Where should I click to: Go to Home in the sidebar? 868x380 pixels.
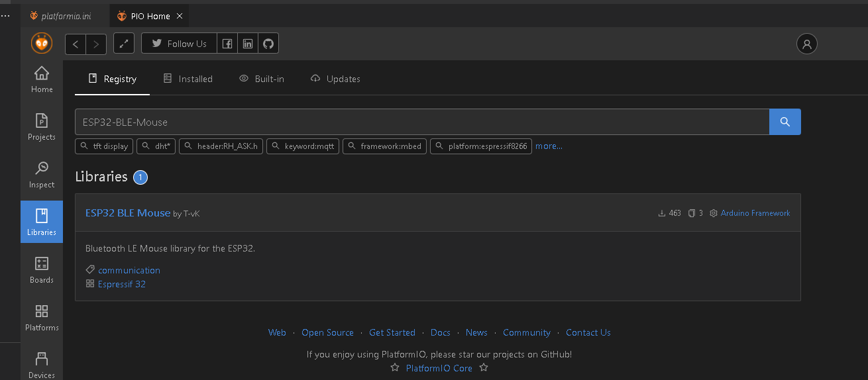[42, 79]
